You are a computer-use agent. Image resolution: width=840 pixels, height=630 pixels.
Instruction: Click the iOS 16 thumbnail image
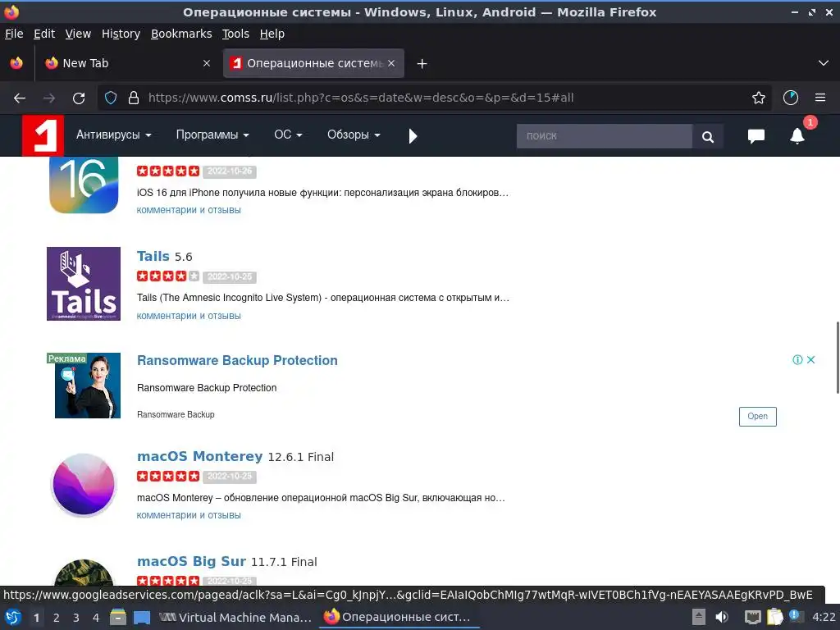[84, 185]
